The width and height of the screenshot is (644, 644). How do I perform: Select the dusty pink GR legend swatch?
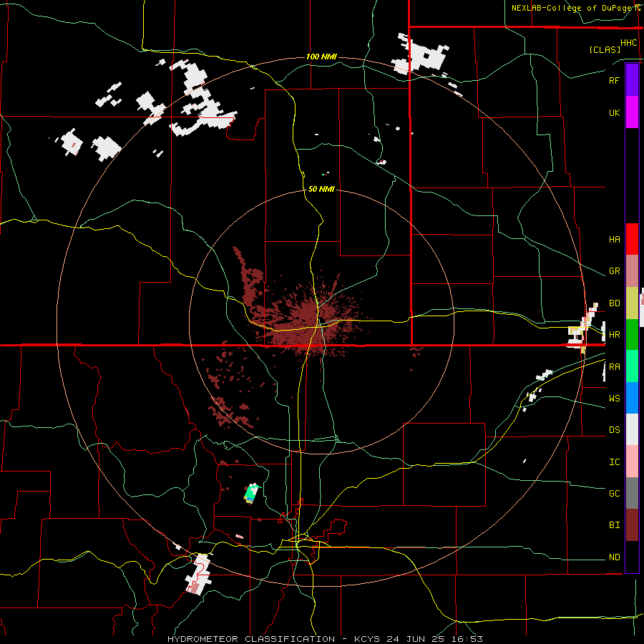click(632, 271)
